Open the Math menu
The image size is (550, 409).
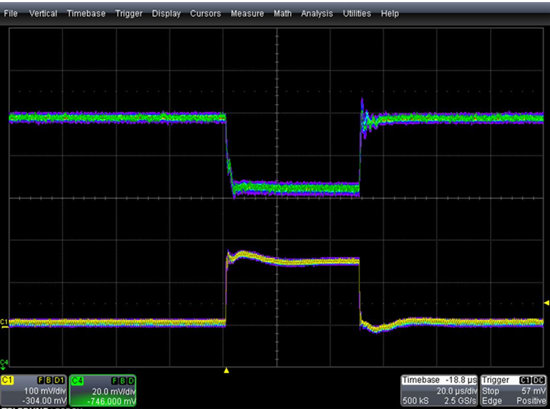pyautogui.click(x=282, y=14)
